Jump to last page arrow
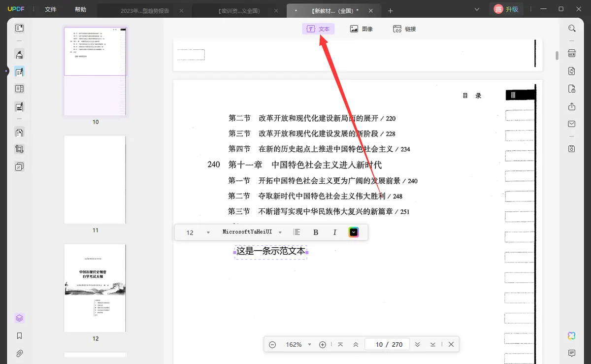The image size is (591, 364). point(433,345)
